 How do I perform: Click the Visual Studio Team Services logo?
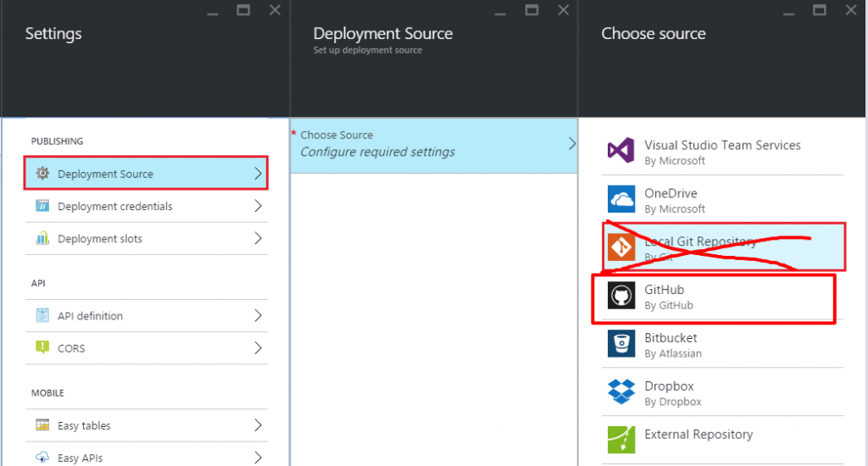pos(620,150)
